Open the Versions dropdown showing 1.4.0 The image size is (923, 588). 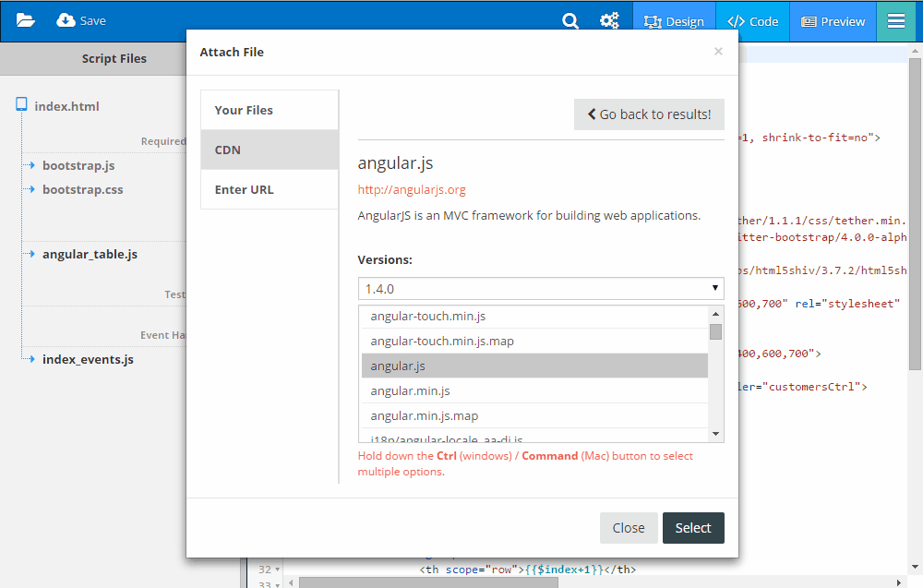coord(541,288)
